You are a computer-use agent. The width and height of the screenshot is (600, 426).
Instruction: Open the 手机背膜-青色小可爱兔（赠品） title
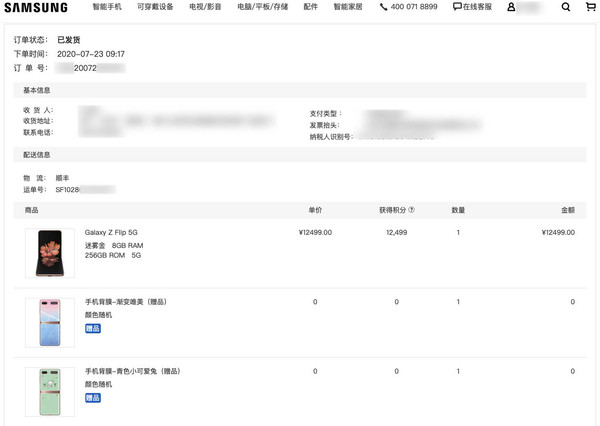(x=133, y=371)
